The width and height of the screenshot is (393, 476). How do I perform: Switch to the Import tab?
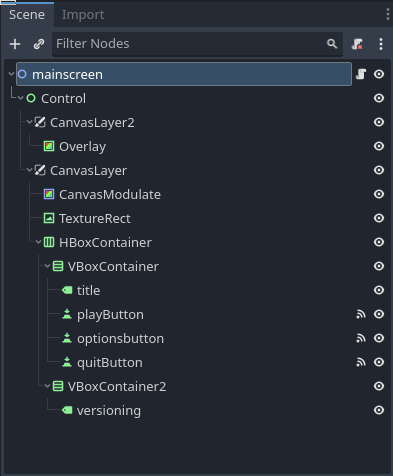[x=83, y=15]
